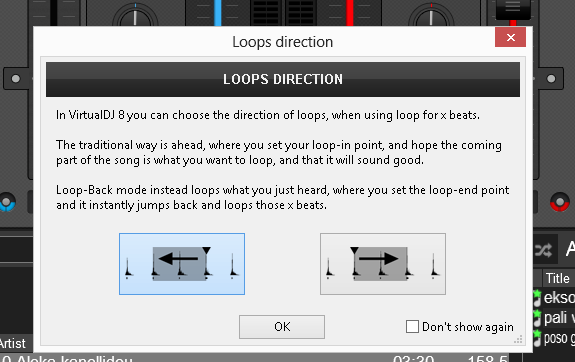Click the Title column header
Viewport: 575px width, 362px height.
click(x=557, y=278)
